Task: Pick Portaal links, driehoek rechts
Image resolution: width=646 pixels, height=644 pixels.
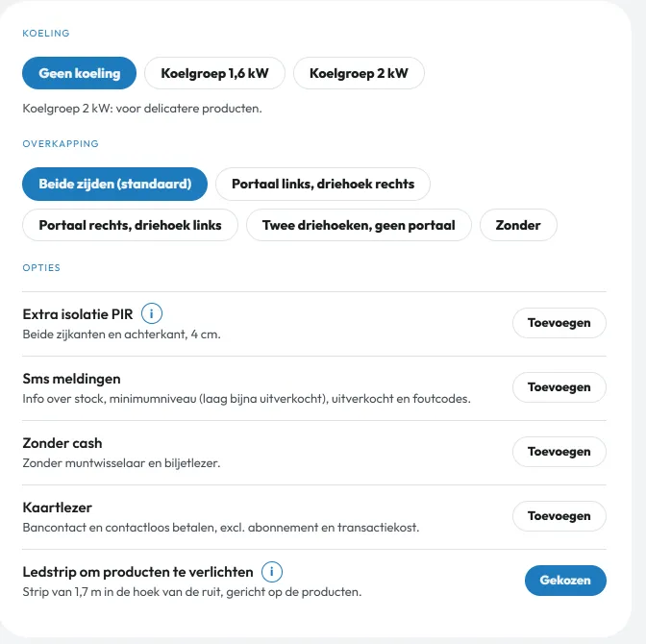Action: pos(323,184)
